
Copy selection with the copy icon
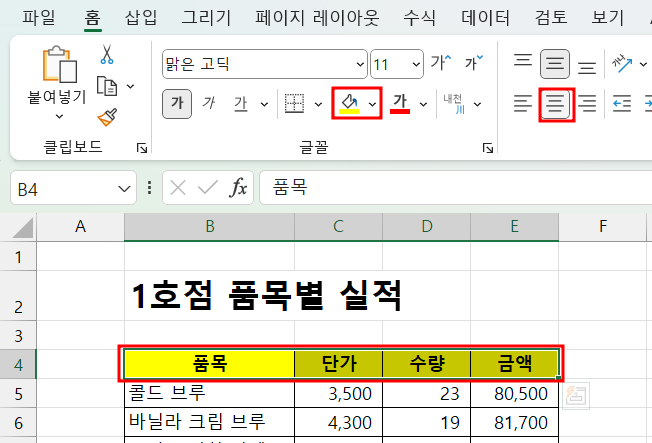[x=107, y=86]
